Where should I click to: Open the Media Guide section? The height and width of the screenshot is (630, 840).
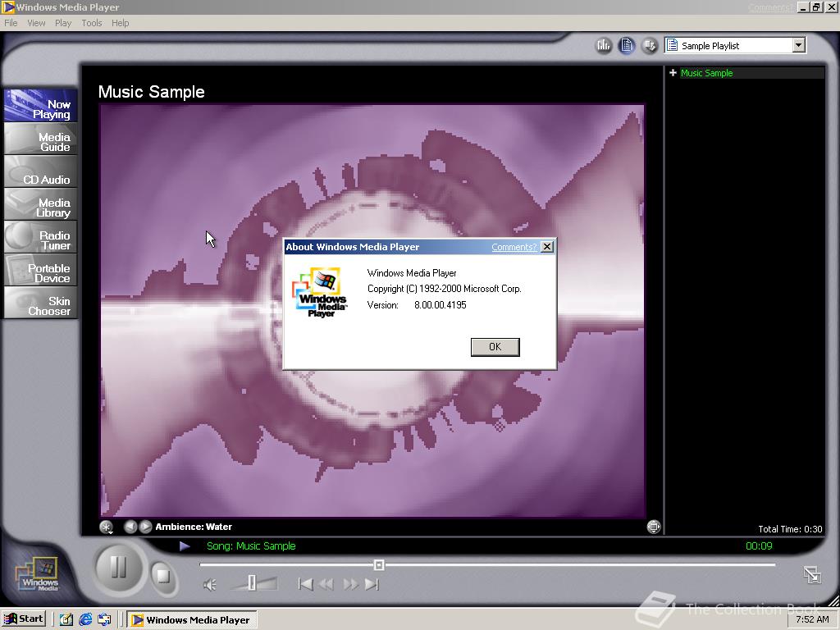pyautogui.click(x=41, y=139)
